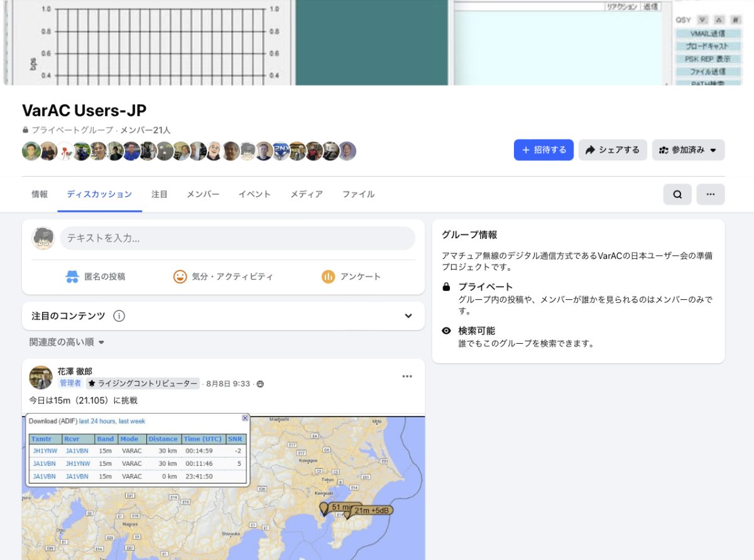Click the 注目のコンテンツ info icon
The image size is (754, 560).
[119, 316]
